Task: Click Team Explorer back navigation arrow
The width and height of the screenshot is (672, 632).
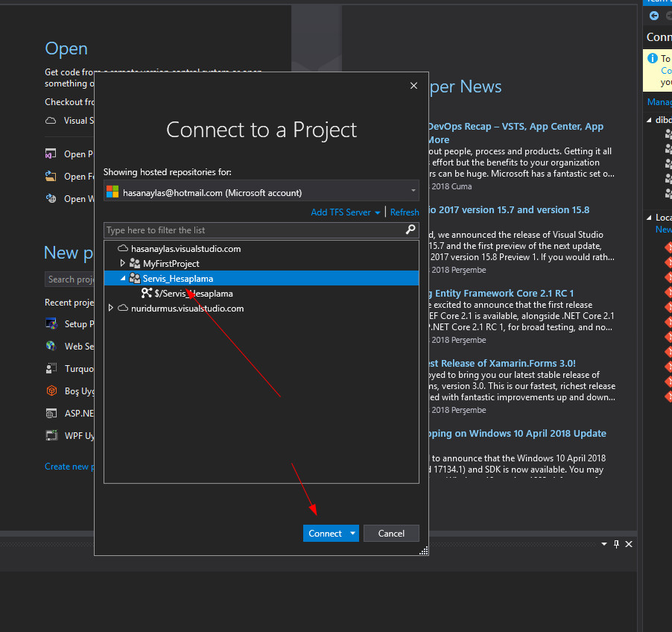Action: (x=654, y=16)
